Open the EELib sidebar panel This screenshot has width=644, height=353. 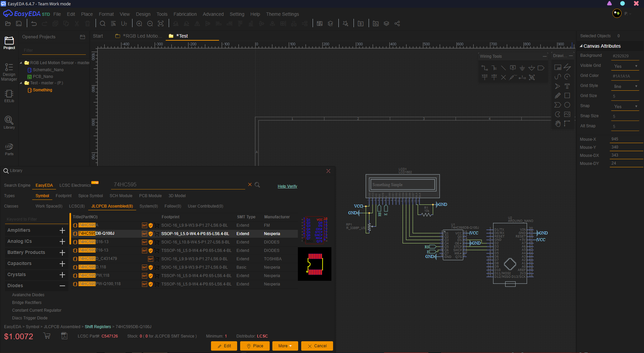[x=9, y=96]
